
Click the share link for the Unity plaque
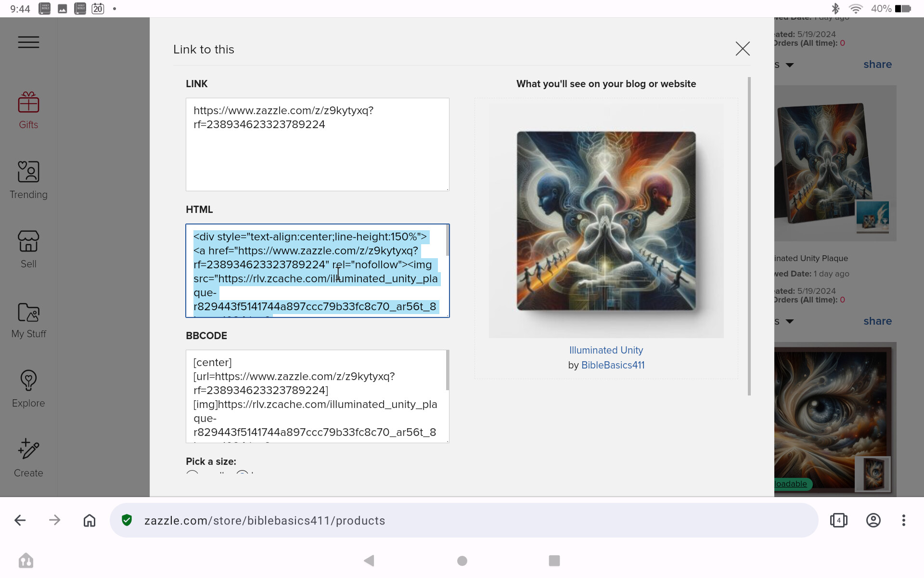[877, 321]
